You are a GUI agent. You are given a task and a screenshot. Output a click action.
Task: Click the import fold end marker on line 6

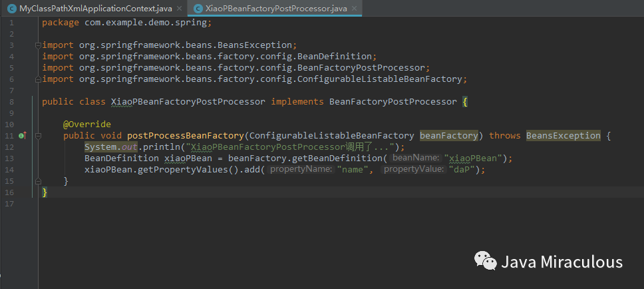click(x=38, y=79)
